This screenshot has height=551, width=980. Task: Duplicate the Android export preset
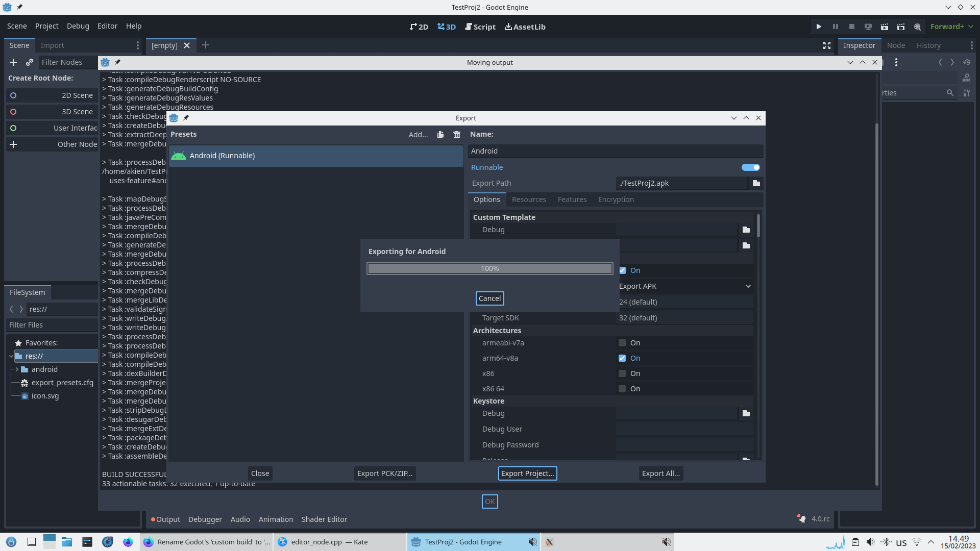(440, 135)
